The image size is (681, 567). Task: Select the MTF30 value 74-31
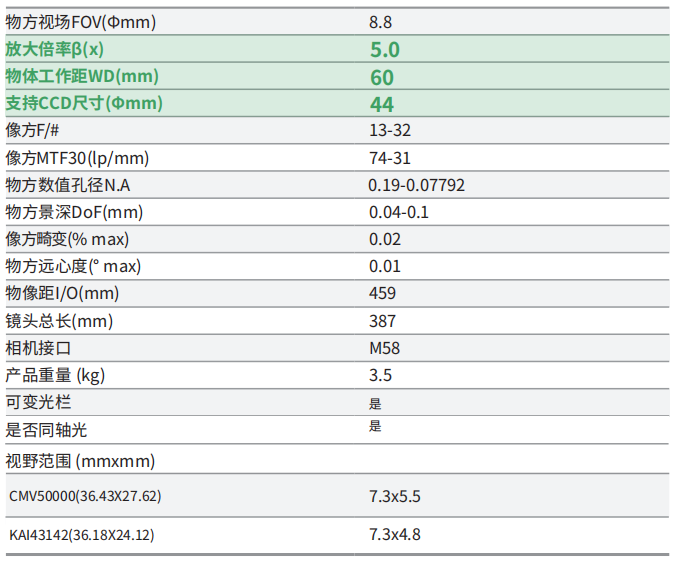390,158
